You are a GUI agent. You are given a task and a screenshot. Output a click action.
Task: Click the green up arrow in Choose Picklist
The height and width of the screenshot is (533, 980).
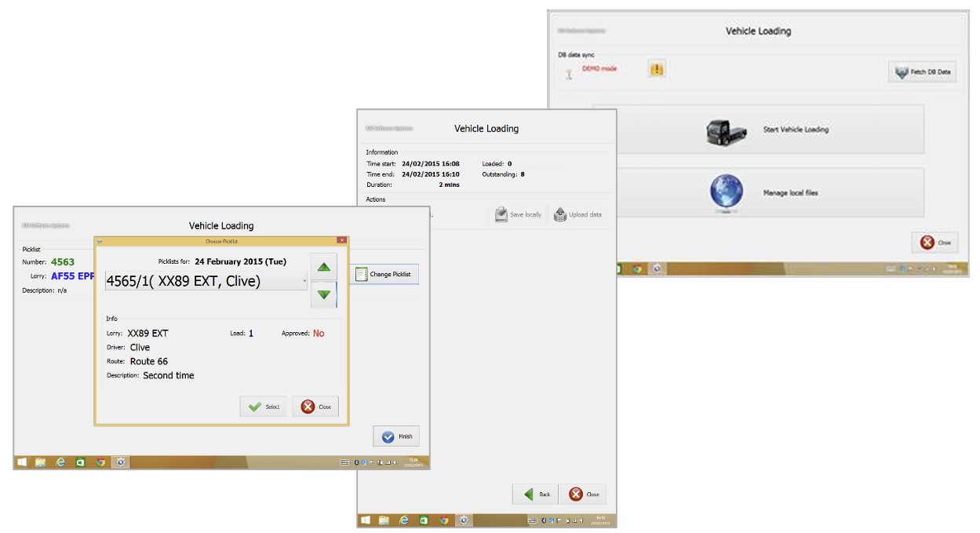click(x=323, y=268)
